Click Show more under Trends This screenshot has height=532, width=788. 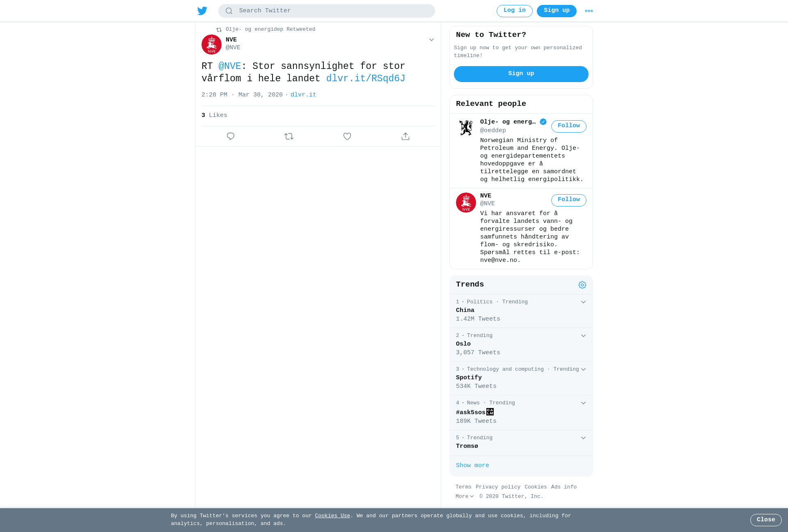point(472,465)
